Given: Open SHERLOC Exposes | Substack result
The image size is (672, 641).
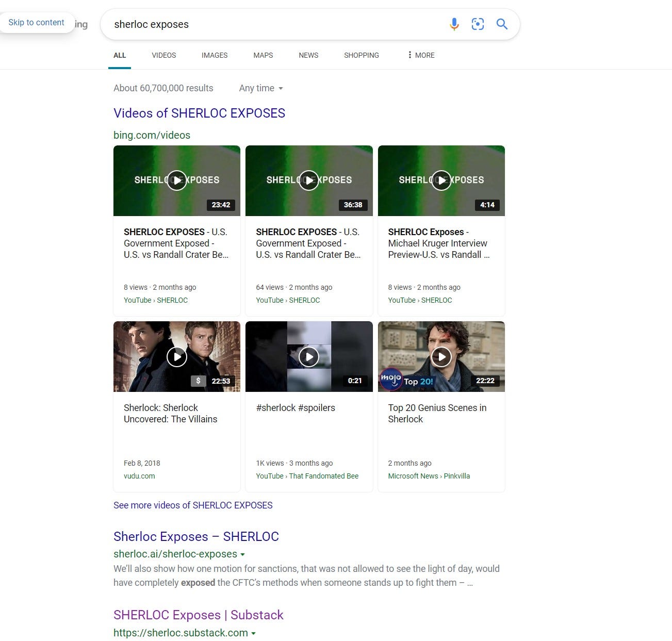Looking at the screenshot, I should (199, 615).
